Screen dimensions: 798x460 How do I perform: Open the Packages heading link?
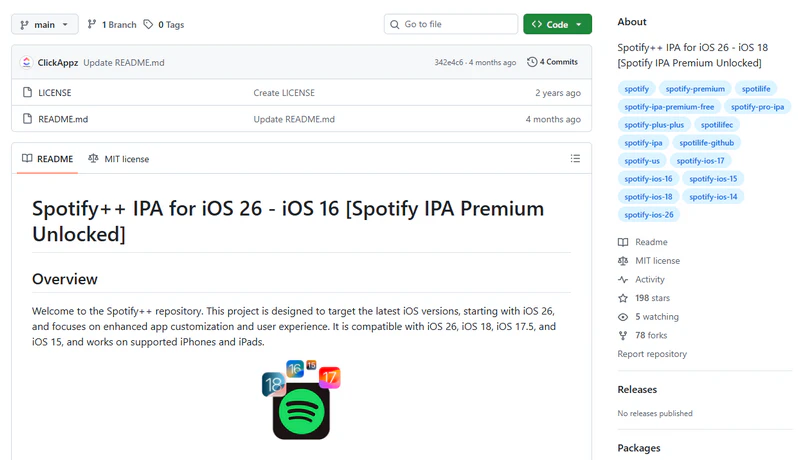639,448
